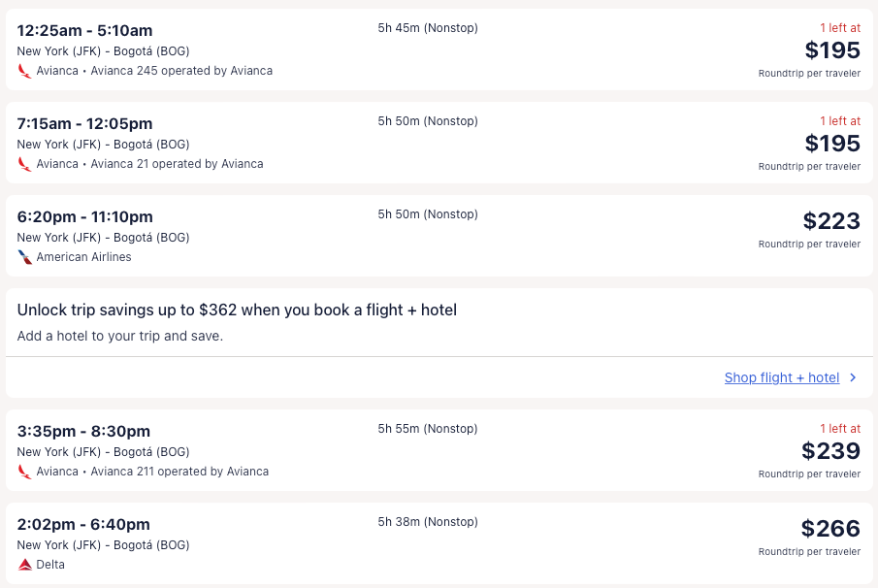
Task: Click the $266 Delta flight price
Action: tap(830, 529)
